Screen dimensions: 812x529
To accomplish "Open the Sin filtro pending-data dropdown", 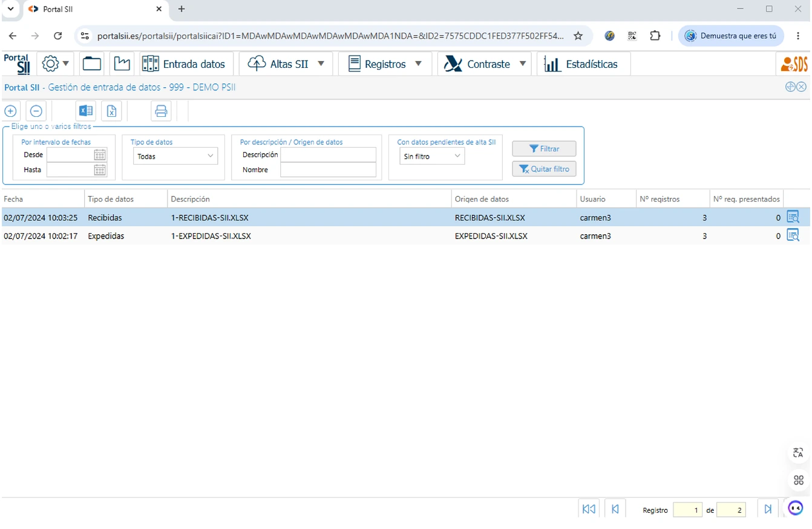I will pyautogui.click(x=432, y=156).
